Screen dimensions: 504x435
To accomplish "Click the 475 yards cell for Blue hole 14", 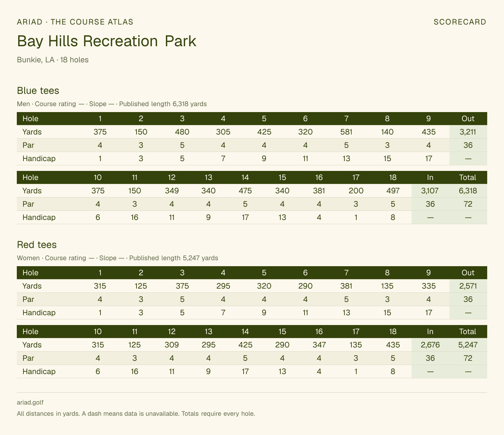I will (x=245, y=191).
